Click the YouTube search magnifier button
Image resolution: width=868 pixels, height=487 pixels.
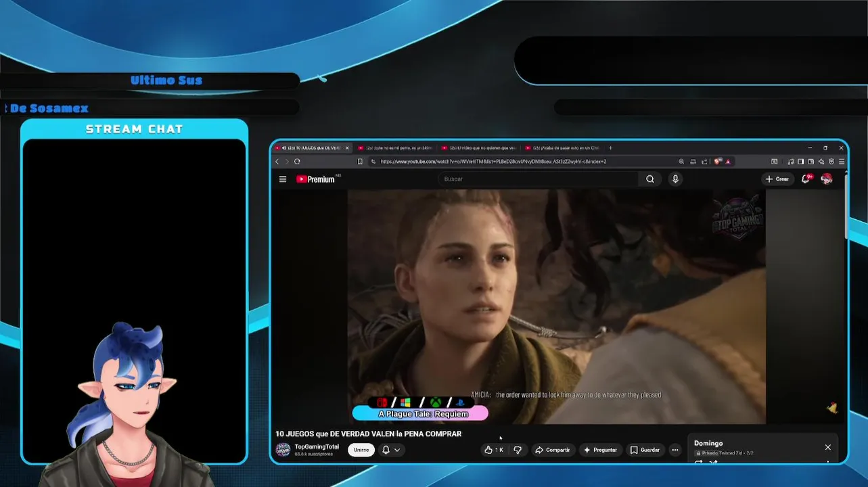click(x=650, y=179)
